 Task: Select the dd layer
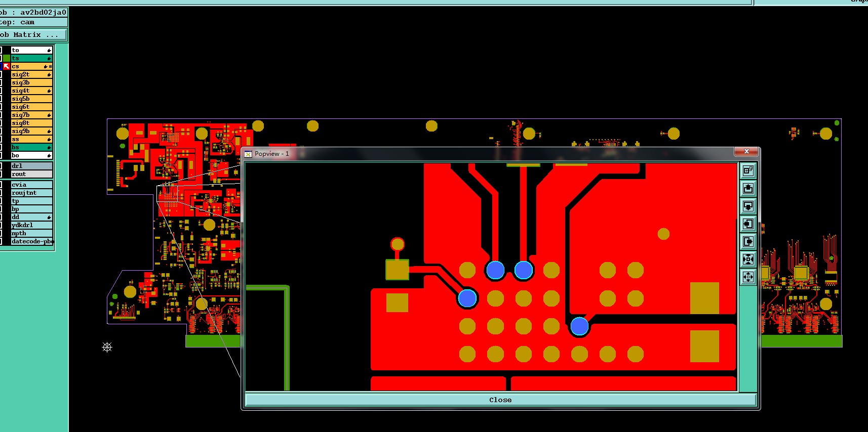point(31,217)
